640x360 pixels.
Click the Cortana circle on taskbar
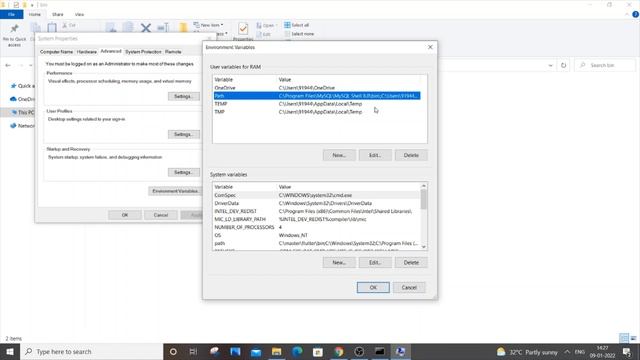click(173, 351)
